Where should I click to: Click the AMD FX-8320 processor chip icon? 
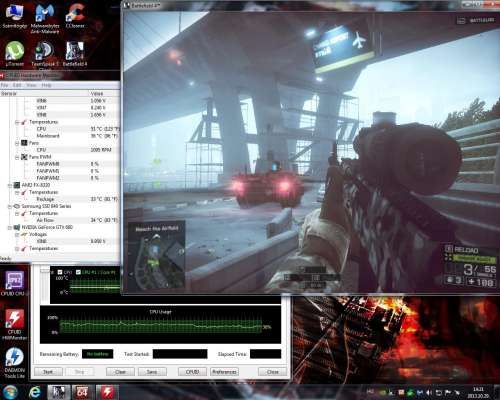click(17, 185)
